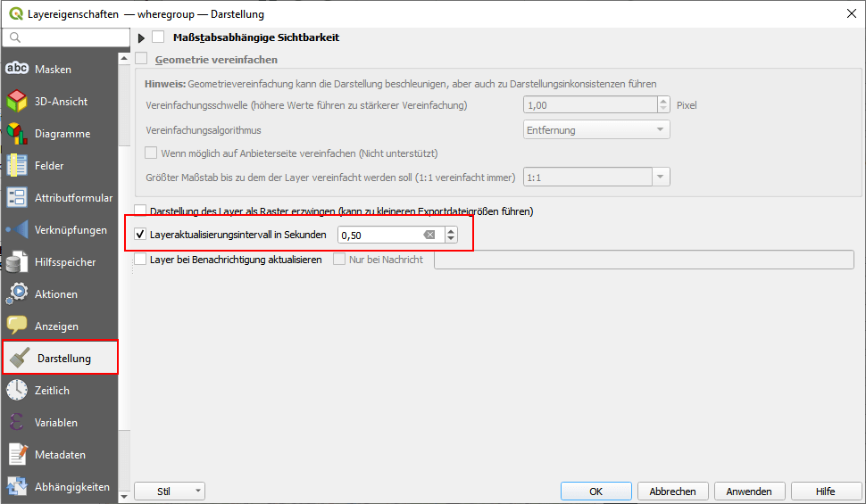Clear the 0,50 interval value
Viewport: 866px width, 504px height.
point(429,235)
